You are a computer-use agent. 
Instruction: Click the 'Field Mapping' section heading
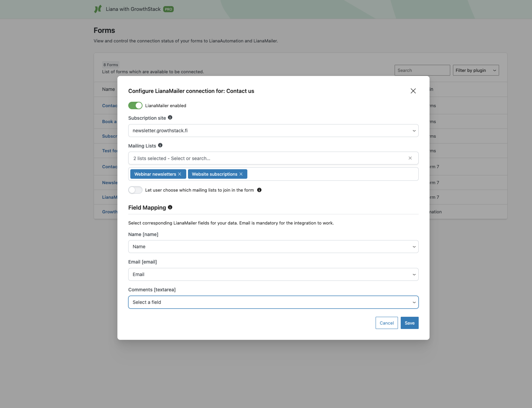[147, 208]
